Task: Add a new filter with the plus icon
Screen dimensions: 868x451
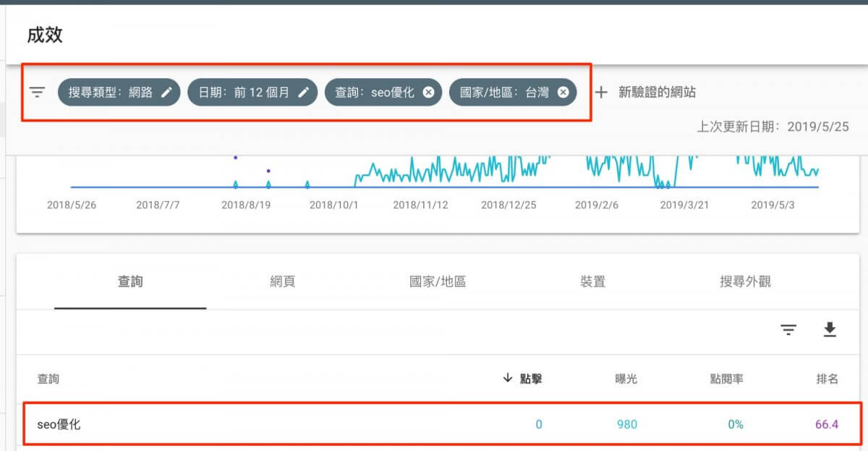Action: [x=601, y=93]
